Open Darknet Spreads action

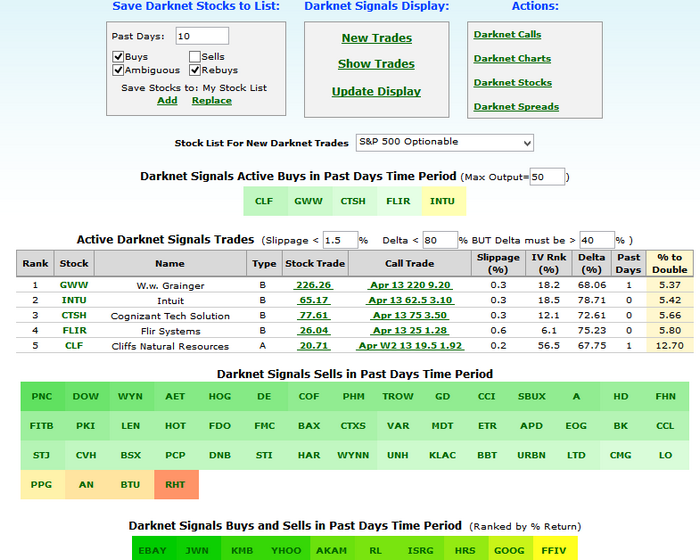click(x=516, y=107)
